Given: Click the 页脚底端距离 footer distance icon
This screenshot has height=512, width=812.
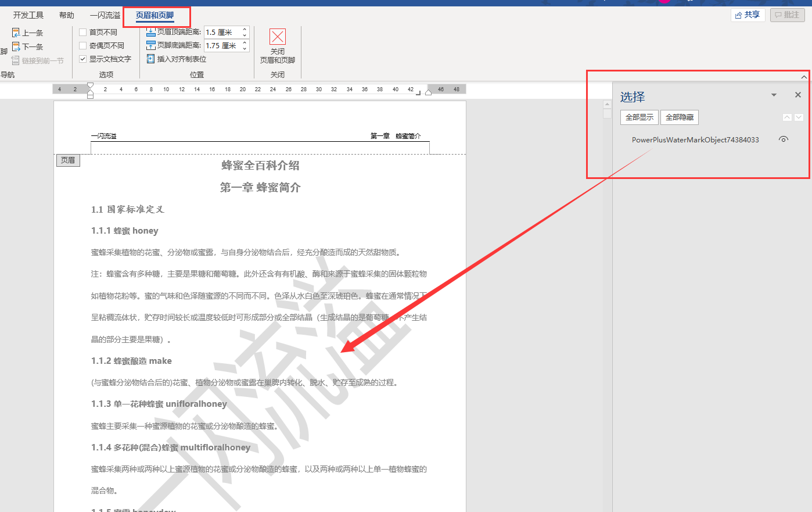Looking at the screenshot, I should click(x=151, y=45).
